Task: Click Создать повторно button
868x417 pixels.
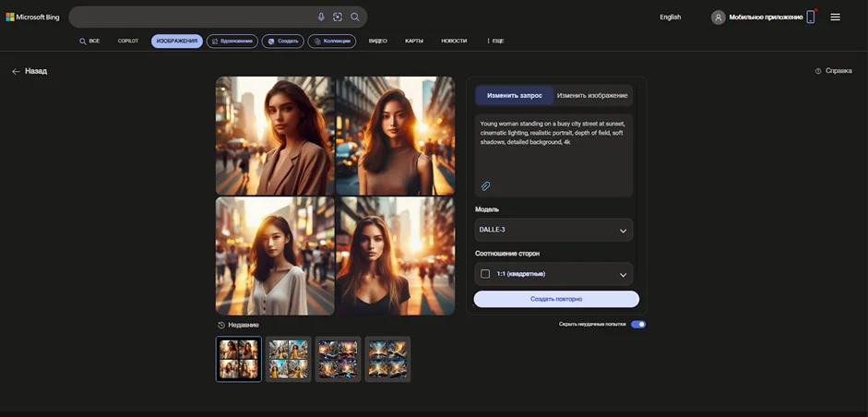Action: point(556,299)
